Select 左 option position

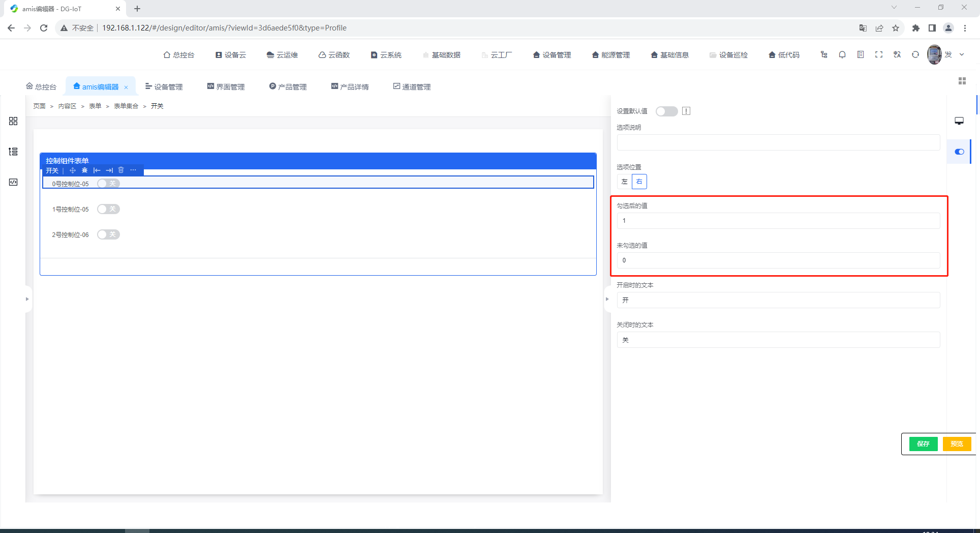(625, 182)
